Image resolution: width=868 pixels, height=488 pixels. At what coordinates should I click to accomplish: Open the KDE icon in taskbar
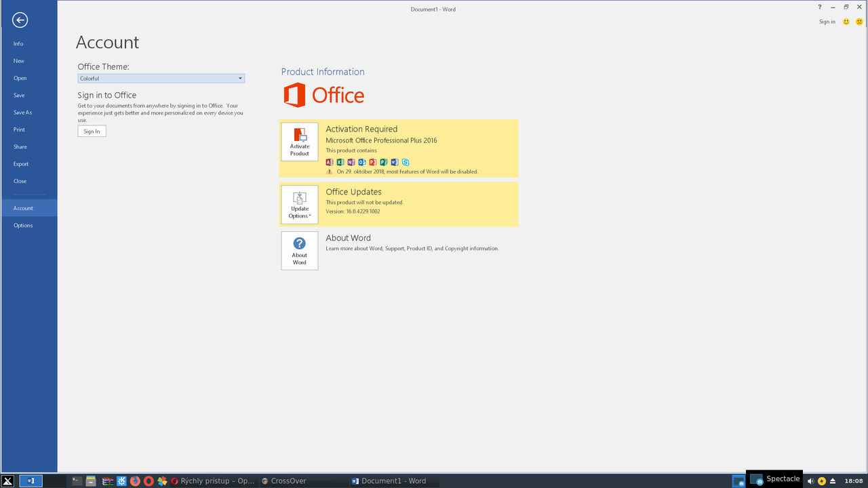coord(121,481)
